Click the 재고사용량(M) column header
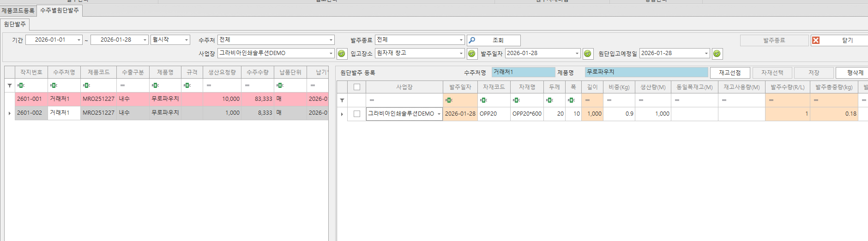Screen dimensions: 868x241 (x=741, y=87)
